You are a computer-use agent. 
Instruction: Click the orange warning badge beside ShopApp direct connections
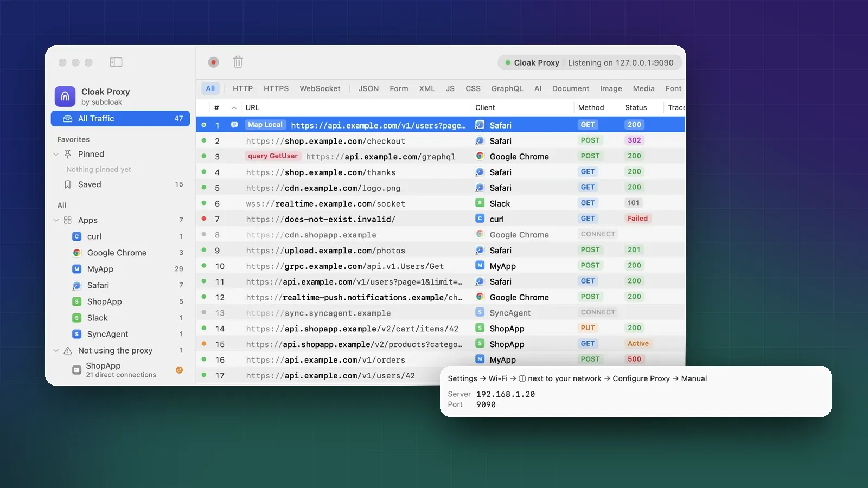click(179, 370)
